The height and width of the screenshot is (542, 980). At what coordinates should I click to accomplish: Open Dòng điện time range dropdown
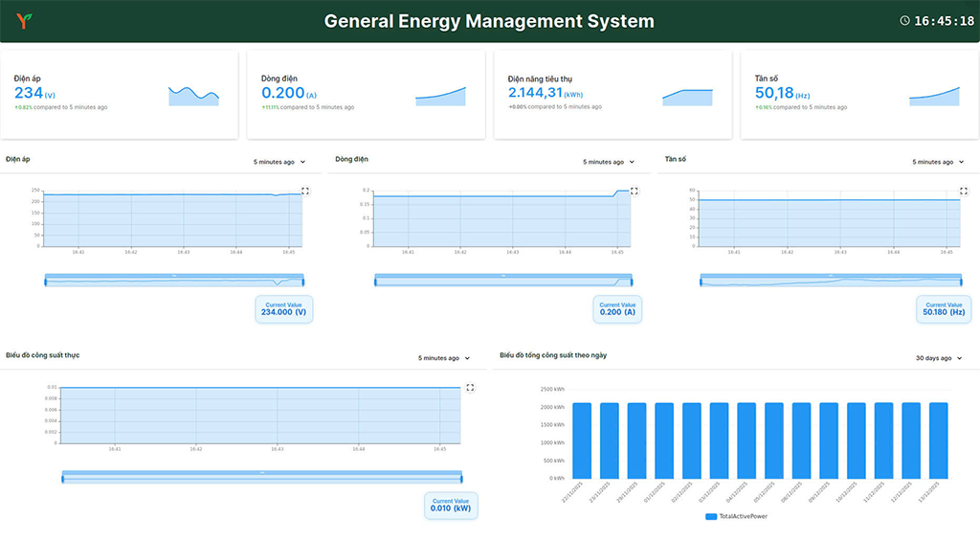[x=609, y=162]
